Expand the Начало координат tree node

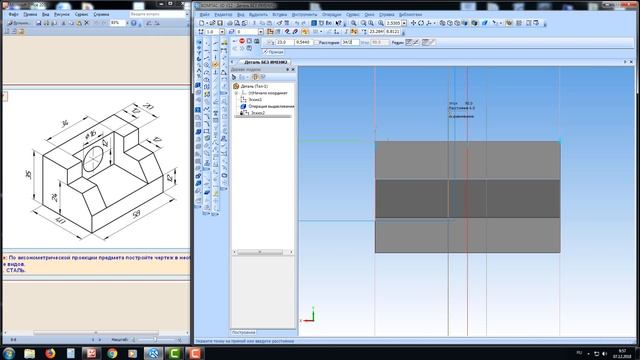pyautogui.click(x=236, y=93)
